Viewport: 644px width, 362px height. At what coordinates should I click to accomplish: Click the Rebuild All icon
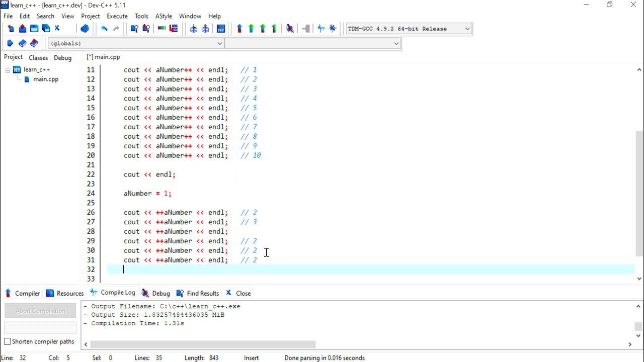[x=274, y=29]
